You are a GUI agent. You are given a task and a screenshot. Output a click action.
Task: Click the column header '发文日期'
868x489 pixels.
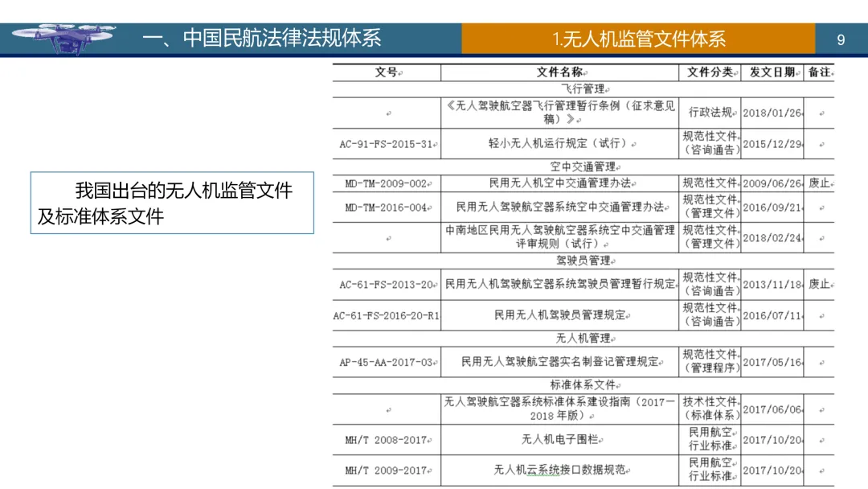(x=772, y=72)
